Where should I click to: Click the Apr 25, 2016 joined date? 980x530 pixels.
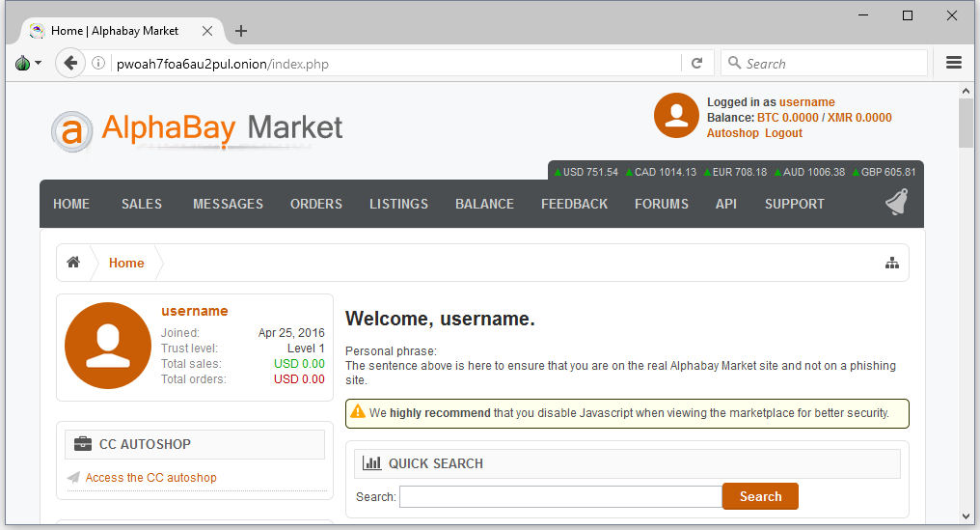pos(291,333)
